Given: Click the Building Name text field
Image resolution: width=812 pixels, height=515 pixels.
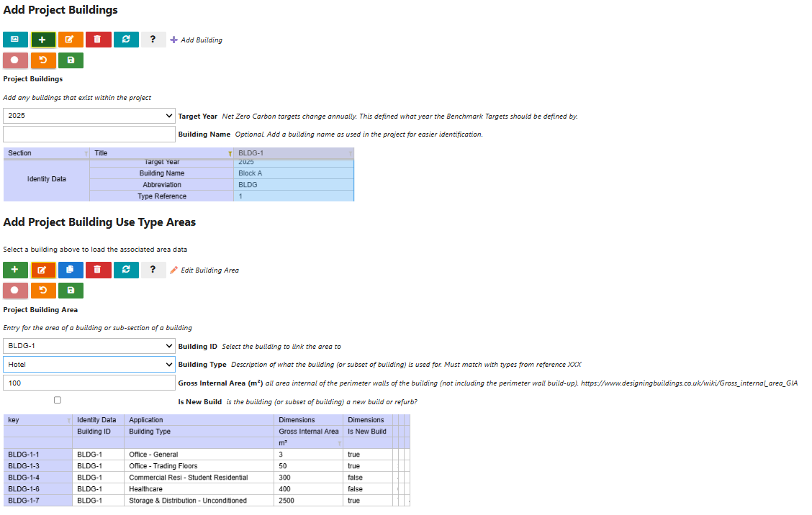Looking at the screenshot, I should [89, 134].
